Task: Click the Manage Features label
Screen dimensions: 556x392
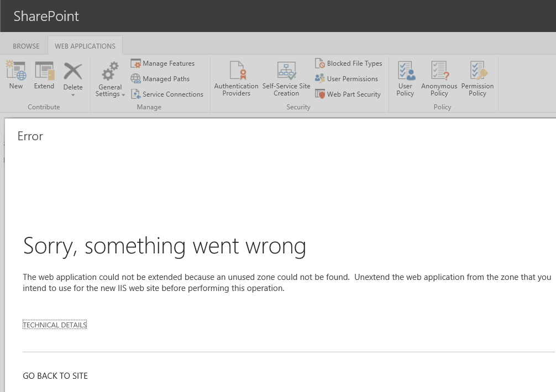Action: point(169,63)
